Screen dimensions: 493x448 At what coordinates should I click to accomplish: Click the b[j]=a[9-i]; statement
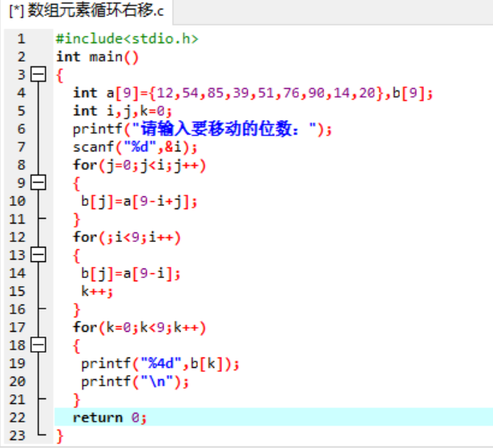(131, 273)
